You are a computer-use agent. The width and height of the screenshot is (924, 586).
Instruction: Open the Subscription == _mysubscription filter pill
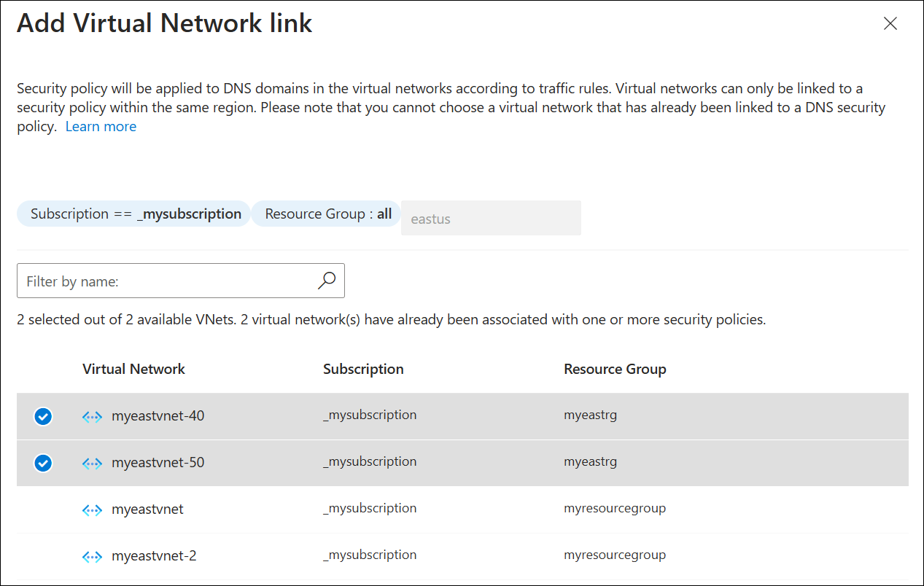point(133,214)
